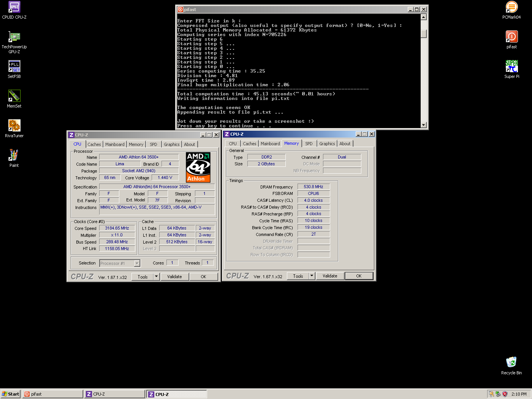Click the first system tray icon
Image resolution: width=532 pixels, height=399 pixels.
(x=491, y=394)
